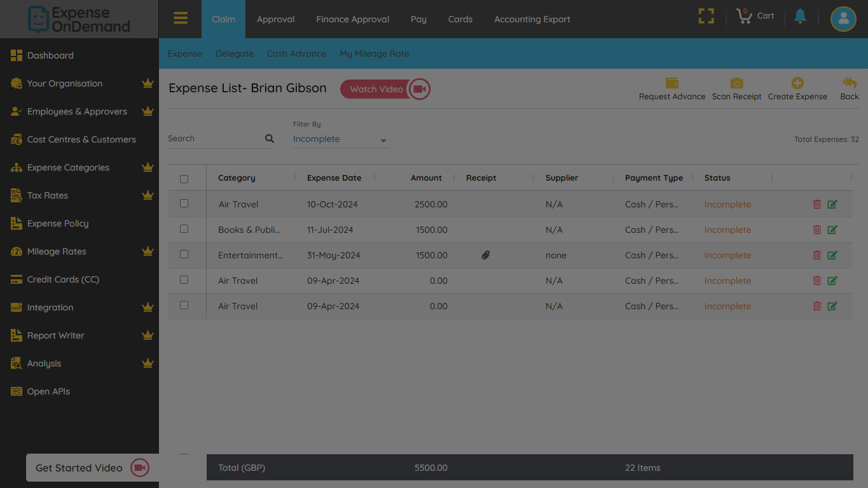Image resolution: width=868 pixels, height=488 pixels.
Task: Click the Back arrow icon
Action: pyautogui.click(x=850, y=83)
